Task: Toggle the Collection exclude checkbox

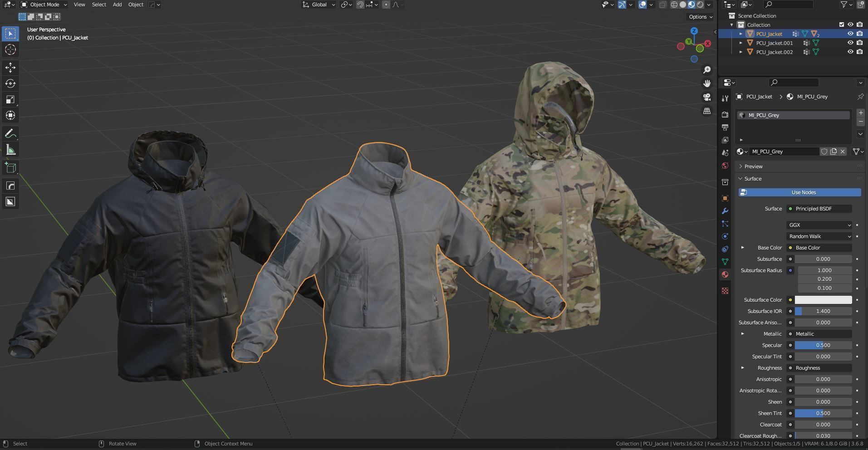Action: click(841, 25)
